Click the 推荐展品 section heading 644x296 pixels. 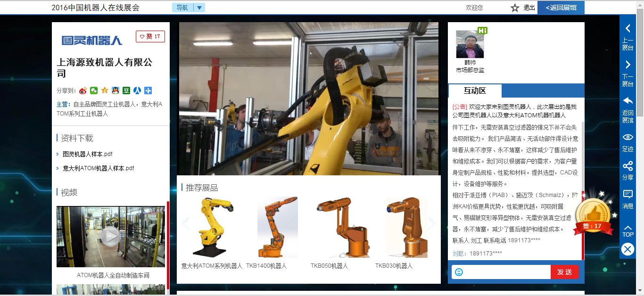click(x=202, y=188)
